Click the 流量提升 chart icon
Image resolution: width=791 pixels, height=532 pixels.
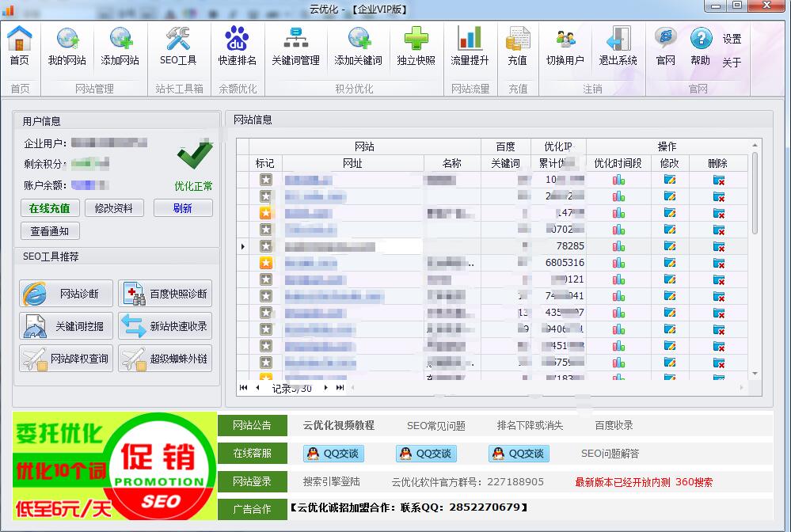(470, 46)
